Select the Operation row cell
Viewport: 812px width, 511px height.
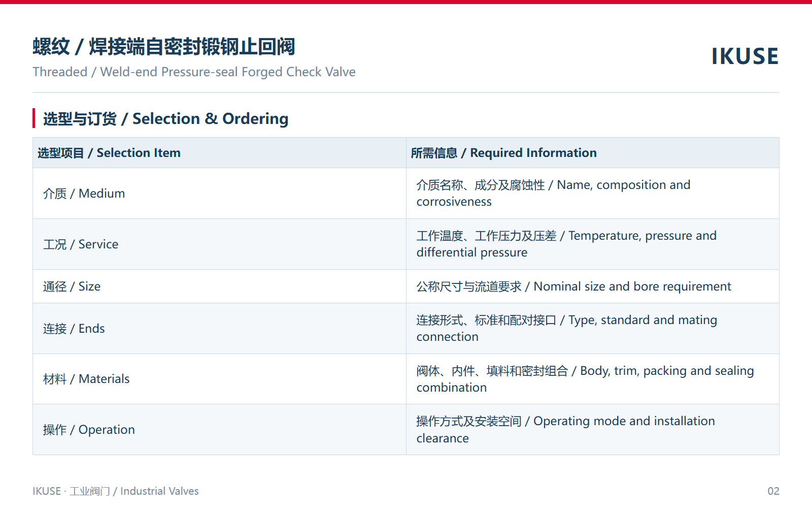click(219, 430)
